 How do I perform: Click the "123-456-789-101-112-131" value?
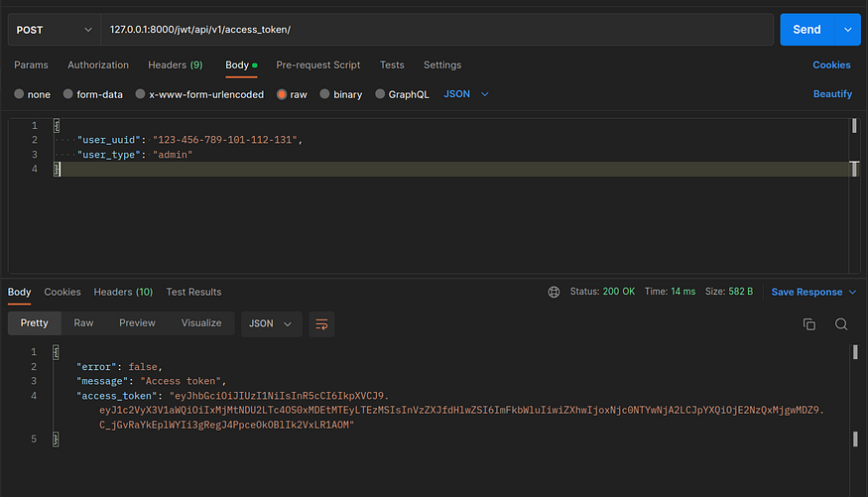tap(225, 140)
